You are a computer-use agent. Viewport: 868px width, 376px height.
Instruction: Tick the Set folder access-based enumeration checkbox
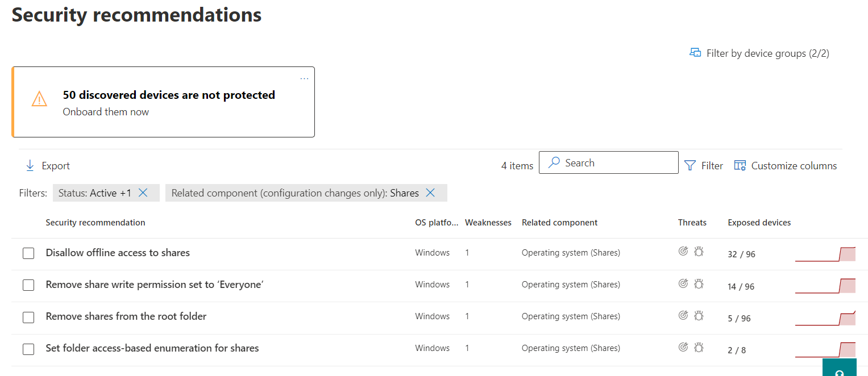pos(28,349)
